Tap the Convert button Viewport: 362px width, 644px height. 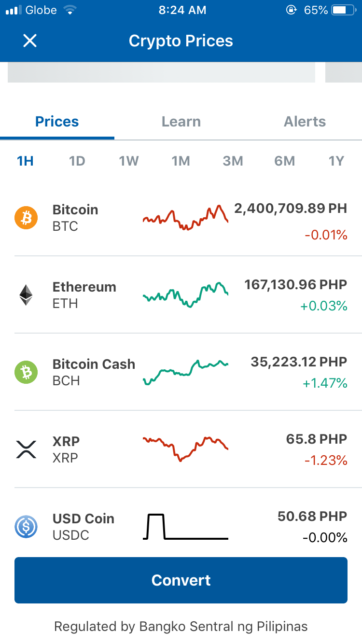181,580
